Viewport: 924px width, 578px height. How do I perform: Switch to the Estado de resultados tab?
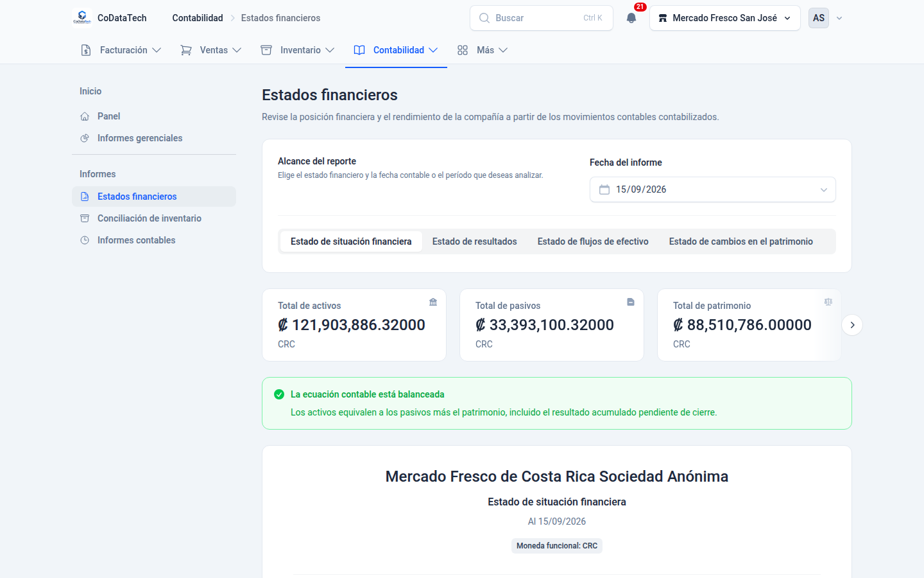[475, 241]
